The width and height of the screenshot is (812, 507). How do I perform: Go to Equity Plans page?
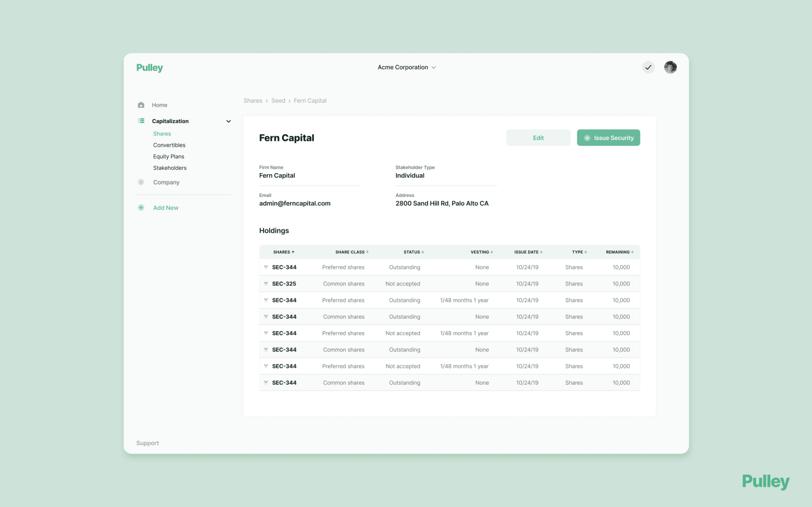[169, 156]
